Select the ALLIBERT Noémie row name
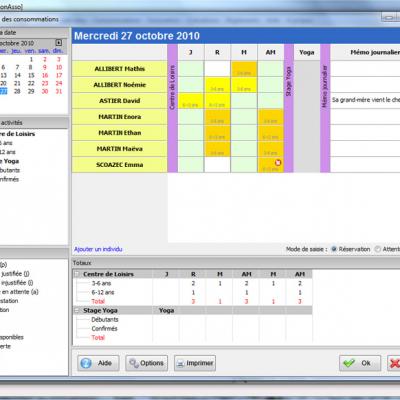The height and width of the screenshot is (400, 400). 120,85
